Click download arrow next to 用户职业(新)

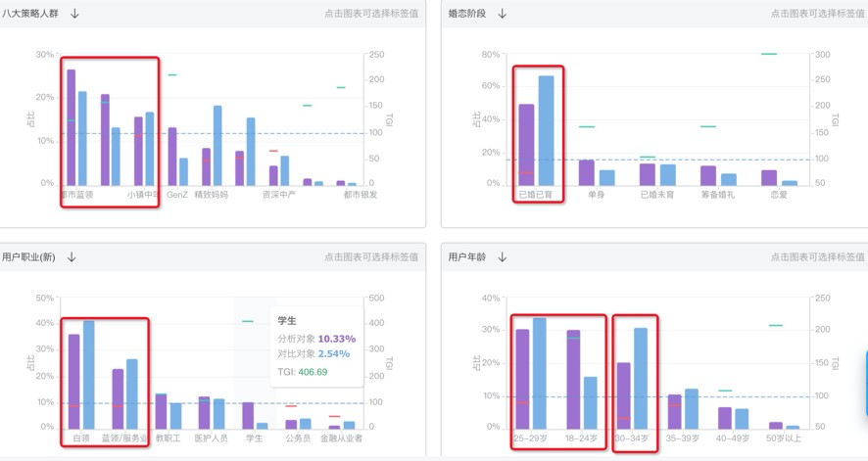click(72, 257)
